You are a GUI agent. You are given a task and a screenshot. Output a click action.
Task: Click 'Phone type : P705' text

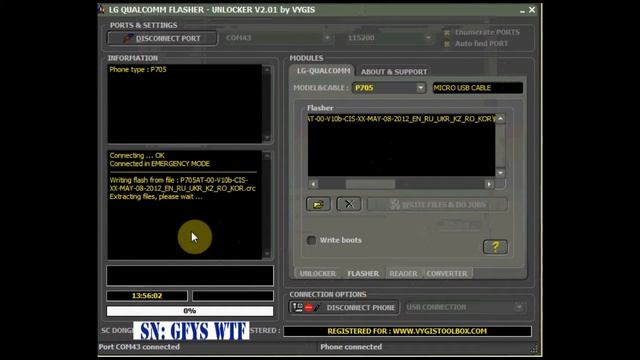(x=138, y=69)
